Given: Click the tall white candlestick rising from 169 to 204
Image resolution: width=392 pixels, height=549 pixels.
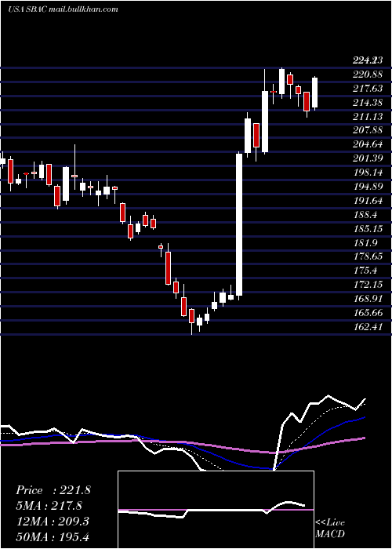Looking at the screenshot, I should click(239, 224).
